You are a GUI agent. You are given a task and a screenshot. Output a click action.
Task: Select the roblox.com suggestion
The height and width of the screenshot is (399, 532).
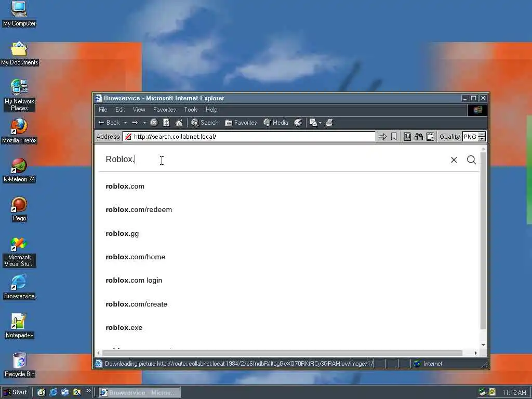125,187
